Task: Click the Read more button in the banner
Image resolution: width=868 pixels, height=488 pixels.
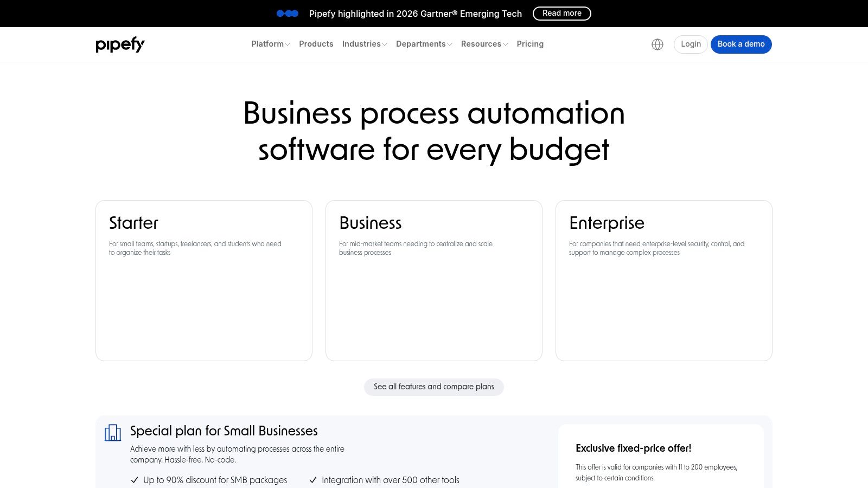Action: click(x=562, y=13)
